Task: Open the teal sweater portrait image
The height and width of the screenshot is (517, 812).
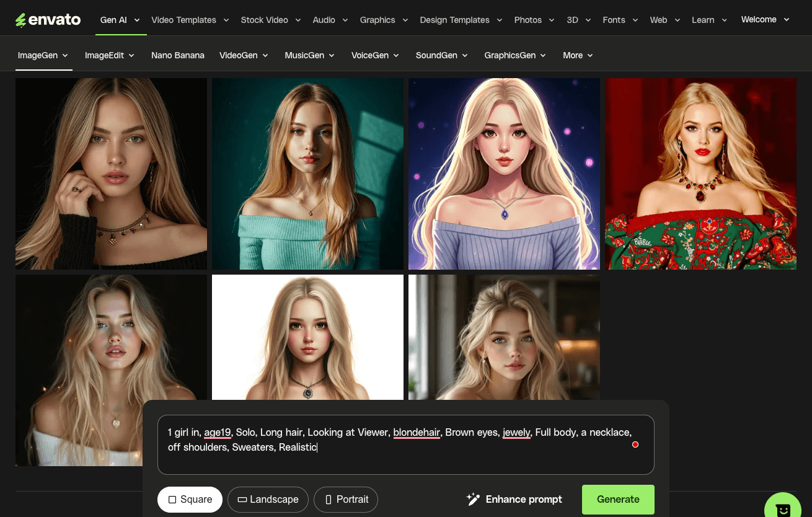Action: [x=307, y=174]
